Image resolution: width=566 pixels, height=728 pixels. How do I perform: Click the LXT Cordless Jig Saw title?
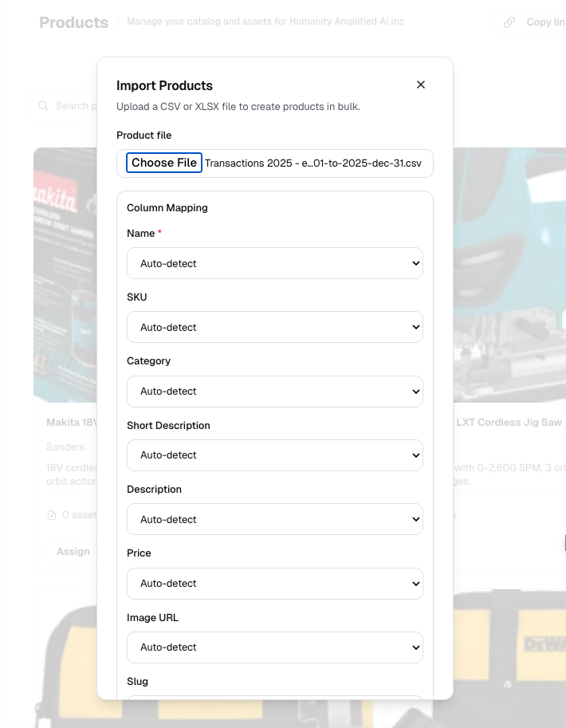tap(509, 422)
